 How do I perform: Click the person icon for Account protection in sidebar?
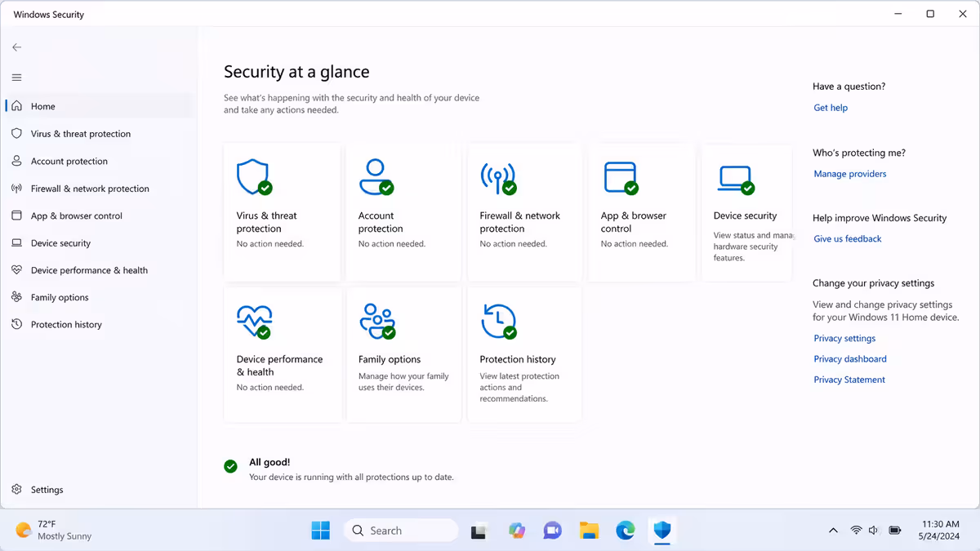(16, 161)
